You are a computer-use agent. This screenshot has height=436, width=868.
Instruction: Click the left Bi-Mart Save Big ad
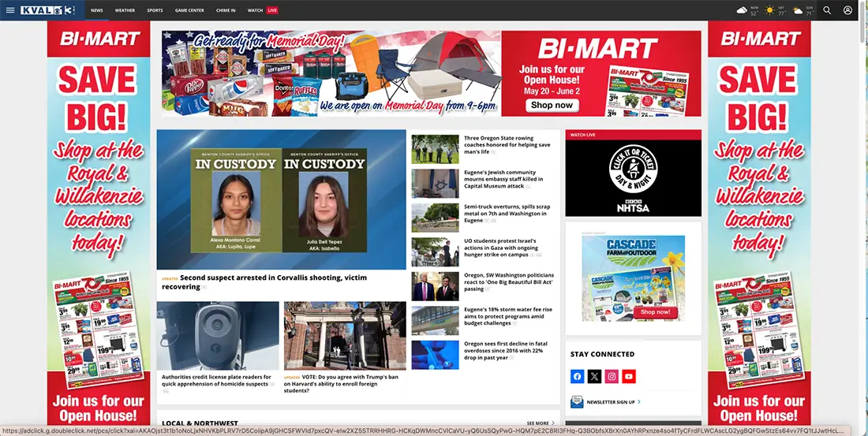[99, 224]
